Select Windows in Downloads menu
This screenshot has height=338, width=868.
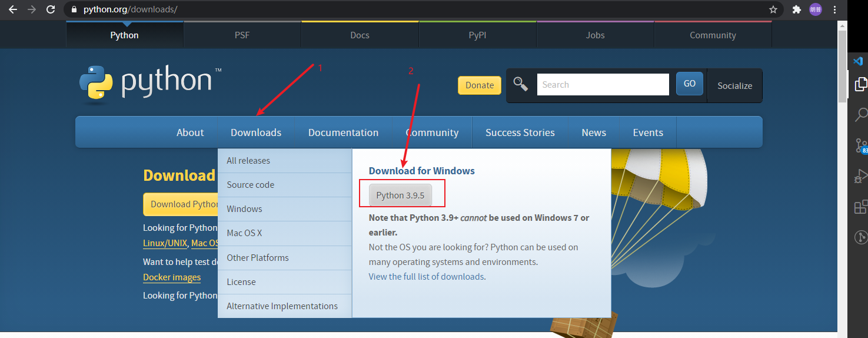pos(285,209)
